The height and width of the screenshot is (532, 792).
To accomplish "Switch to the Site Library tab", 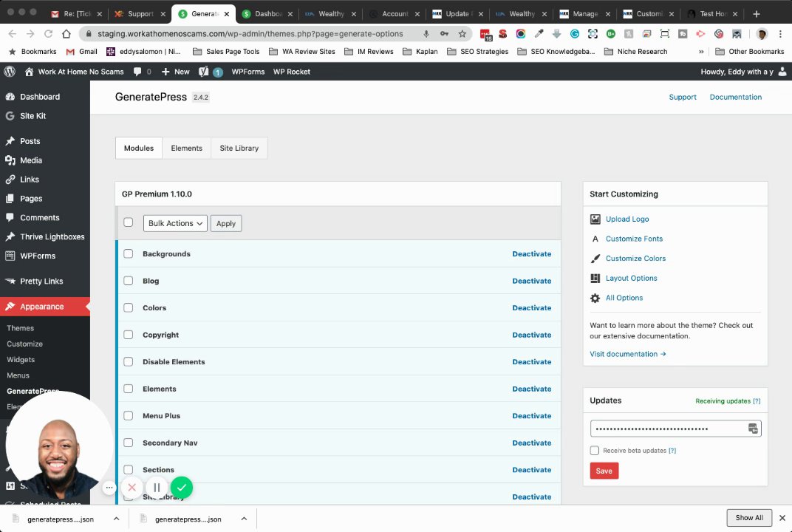I will click(239, 148).
